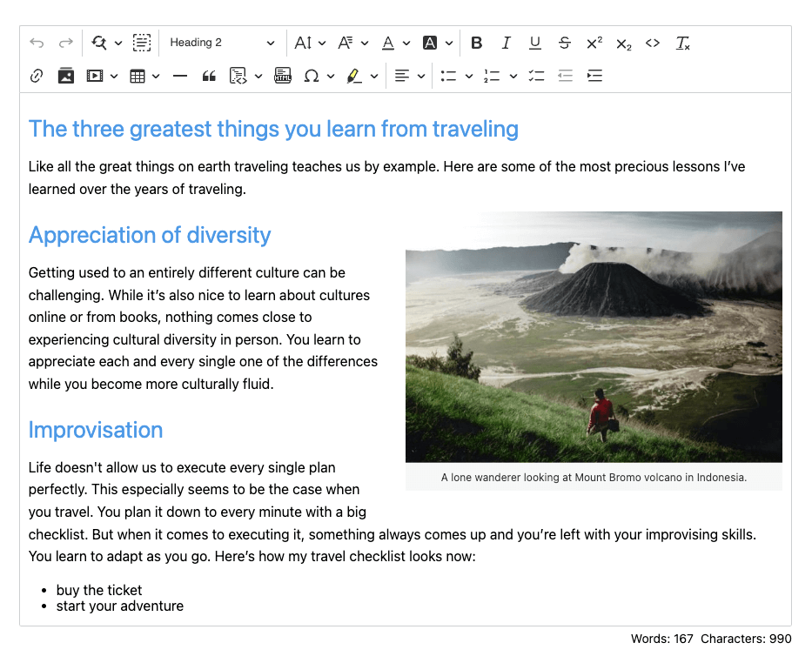812x663 pixels.
Task: Open the Font color picker
Action: pos(396,43)
